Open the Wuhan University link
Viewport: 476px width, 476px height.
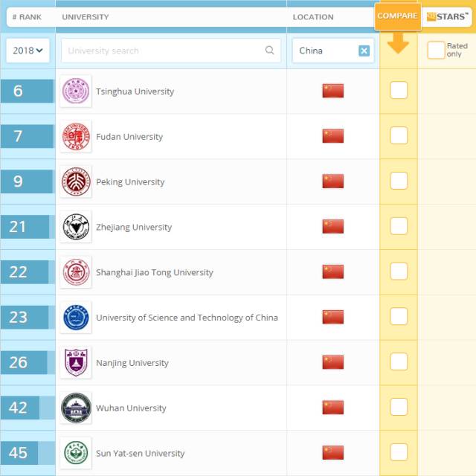click(131, 408)
